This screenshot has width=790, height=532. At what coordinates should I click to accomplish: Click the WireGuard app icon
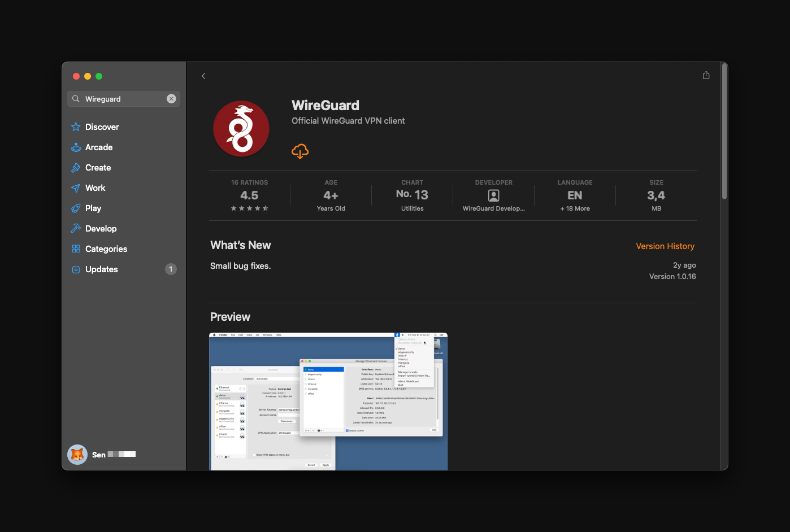click(241, 129)
